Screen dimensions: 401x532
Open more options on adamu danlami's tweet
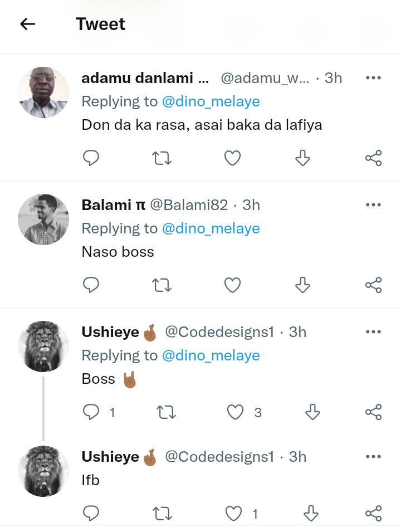pyautogui.click(x=373, y=78)
